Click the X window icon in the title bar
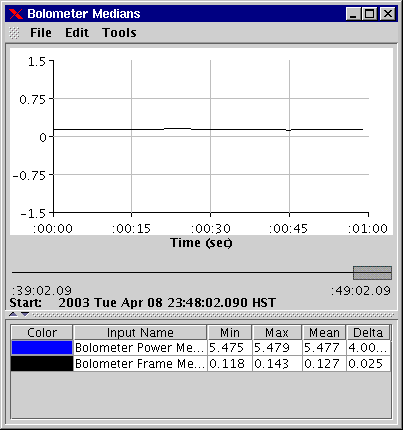403x430 pixels. tap(16, 14)
